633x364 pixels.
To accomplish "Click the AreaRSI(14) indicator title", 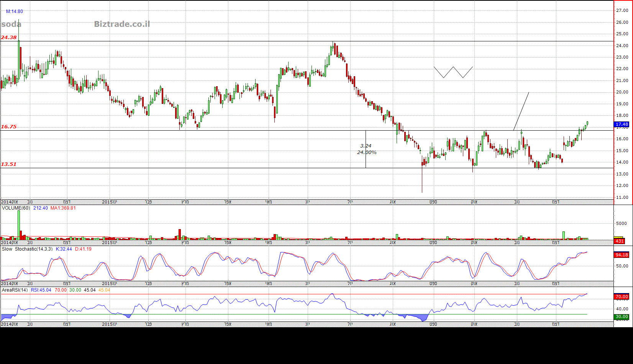I will [15, 290].
